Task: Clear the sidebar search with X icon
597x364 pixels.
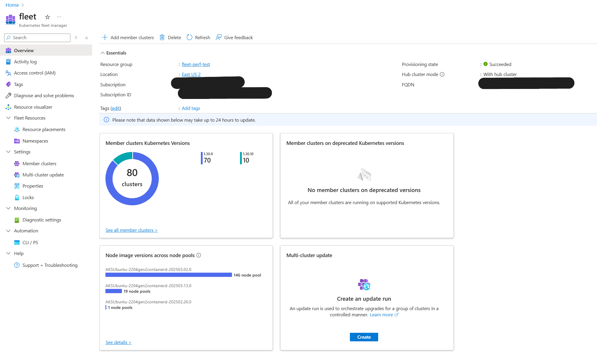Action: tap(76, 38)
